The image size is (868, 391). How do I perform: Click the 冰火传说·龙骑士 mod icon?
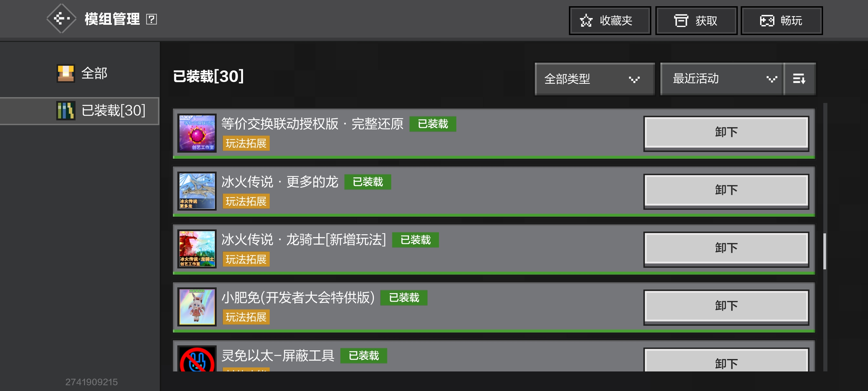click(x=197, y=249)
